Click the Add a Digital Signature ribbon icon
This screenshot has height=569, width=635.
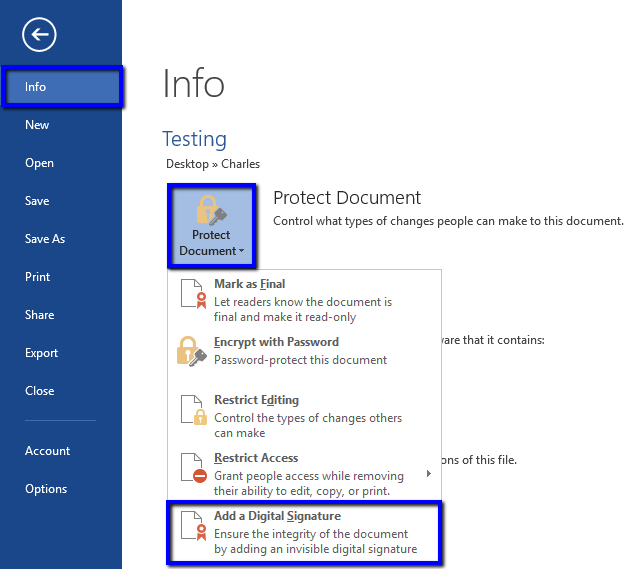(x=194, y=526)
